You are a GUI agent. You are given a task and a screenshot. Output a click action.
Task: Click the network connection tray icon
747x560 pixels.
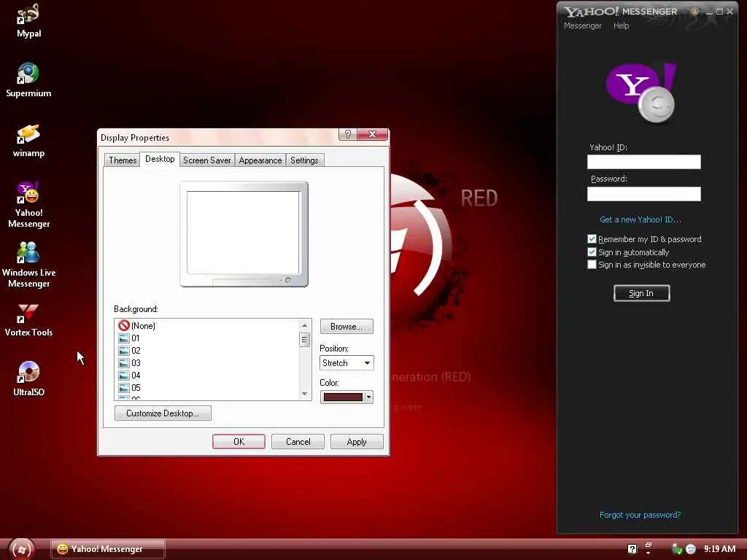pos(676,549)
